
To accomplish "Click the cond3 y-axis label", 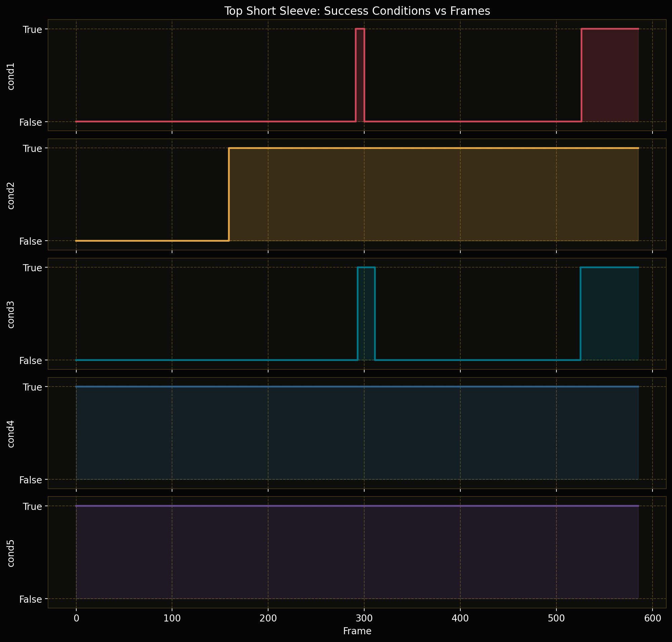I will click(11, 314).
